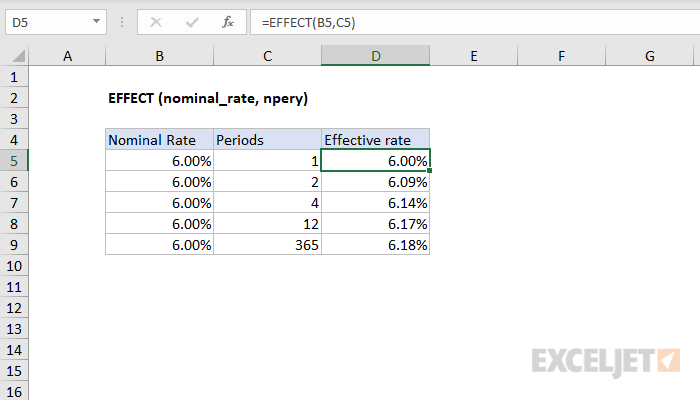700x400 pixels.
Task: Select row 15 header
Action: click(14, 371)
